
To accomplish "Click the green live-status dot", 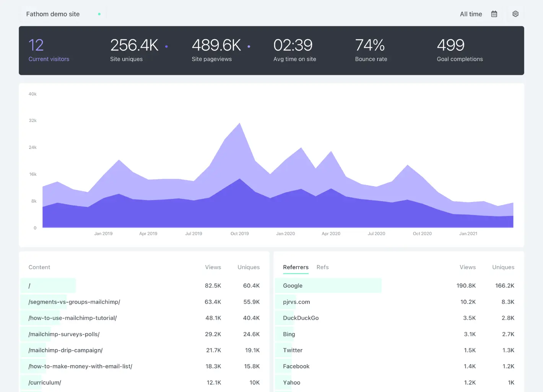I will coord(99,13).
